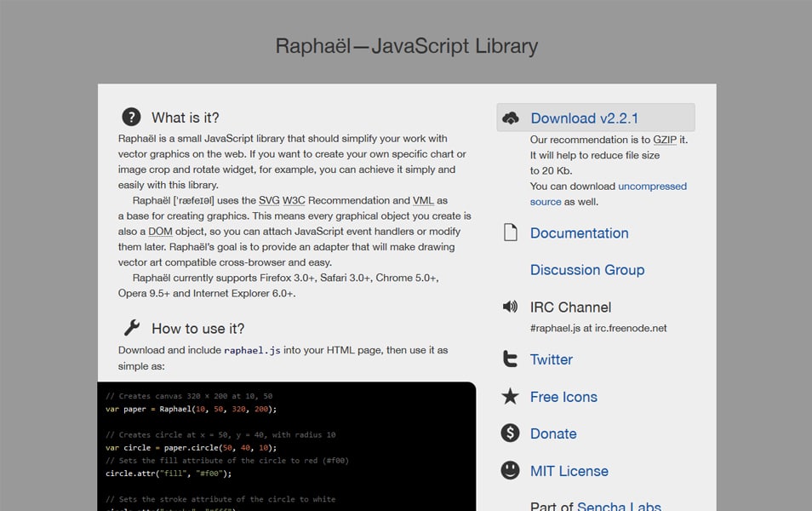Click the question mark icon beside What is it?
Screen dimensions: 812x511
pyautogui.click(x=131, y=118)
